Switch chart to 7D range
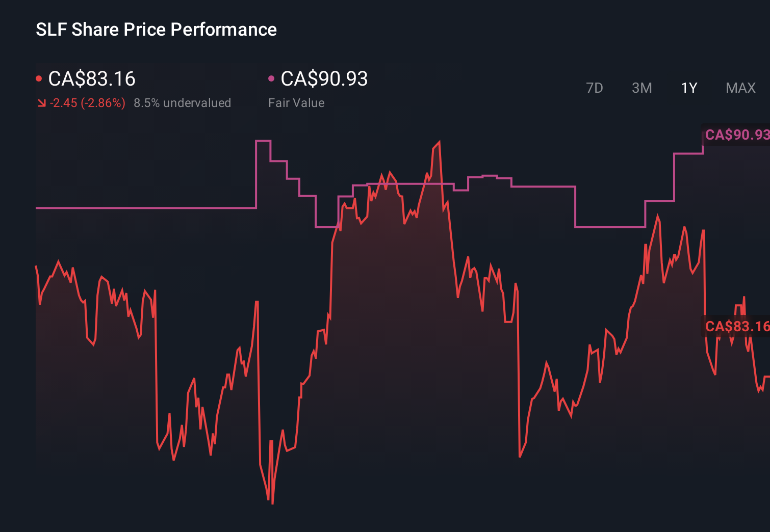 [594, 88]
